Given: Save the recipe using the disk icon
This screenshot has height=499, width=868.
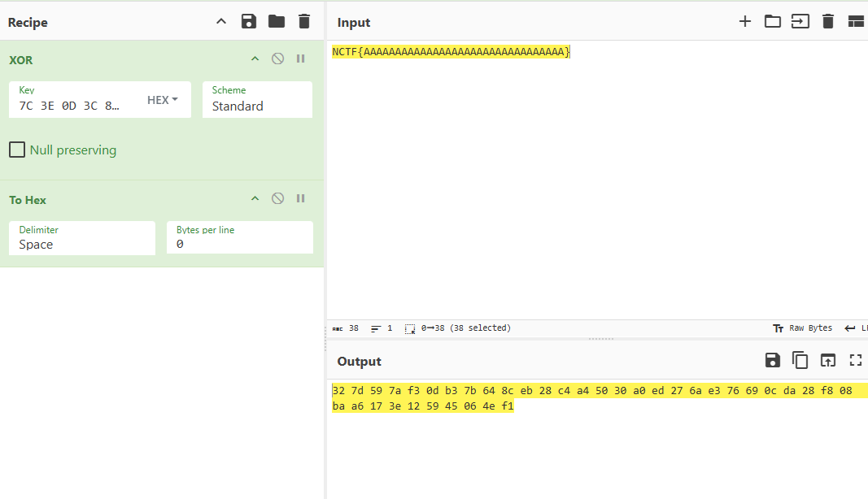Looking at the screenshot, I should [249, 22].
